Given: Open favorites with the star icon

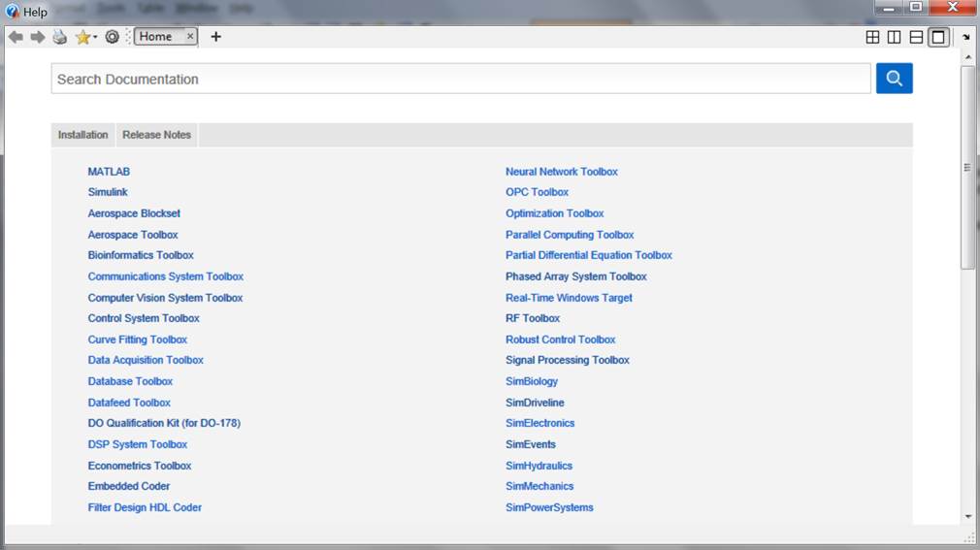Looking at the screenshot, I should tap(82, 37).
